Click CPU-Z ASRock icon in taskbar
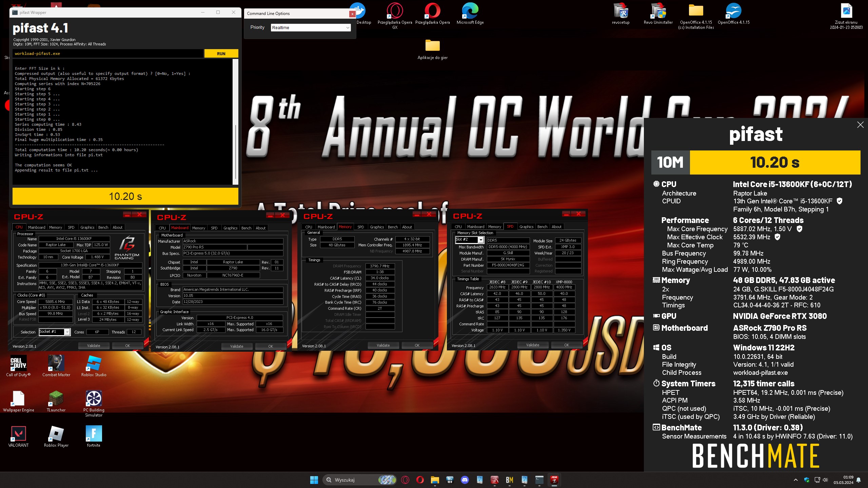This screenshot has height=488, width=868. pos(554,480)
